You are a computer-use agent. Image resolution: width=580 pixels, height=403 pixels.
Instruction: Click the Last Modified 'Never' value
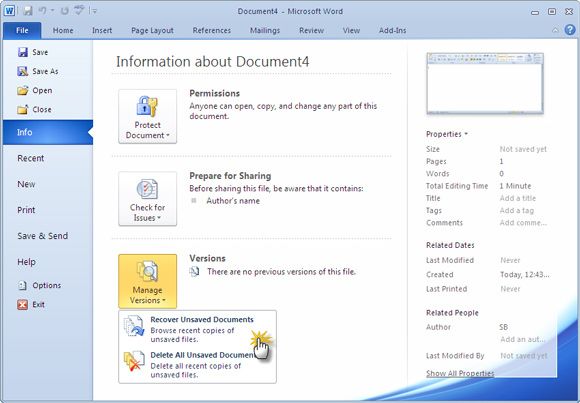click(510, 261)
